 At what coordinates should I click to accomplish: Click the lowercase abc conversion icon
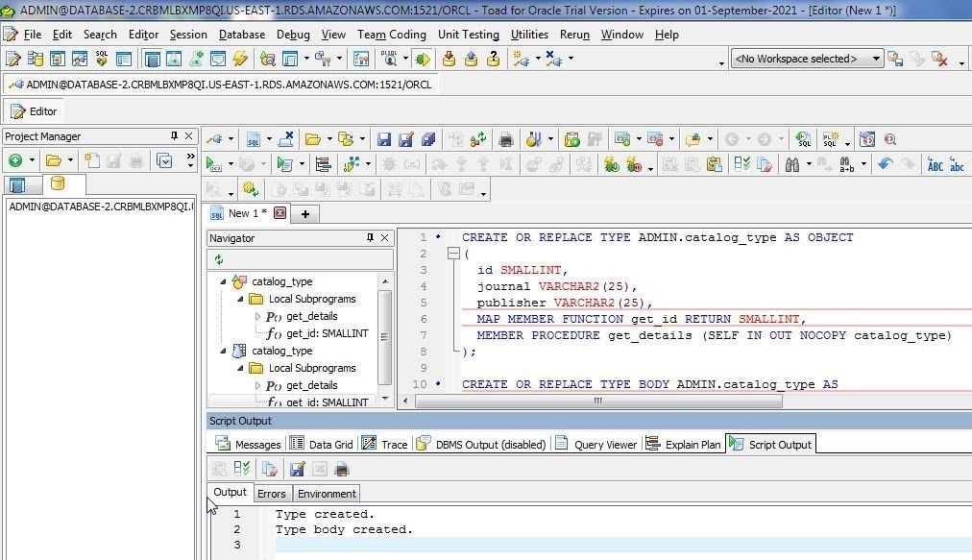pyautogui.click(x=958, y=165)
